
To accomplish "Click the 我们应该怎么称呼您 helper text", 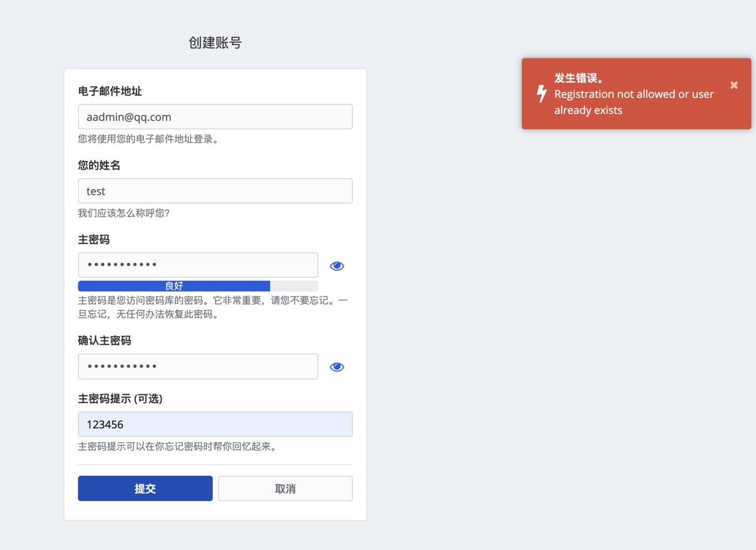I will (x=124, y=213).
